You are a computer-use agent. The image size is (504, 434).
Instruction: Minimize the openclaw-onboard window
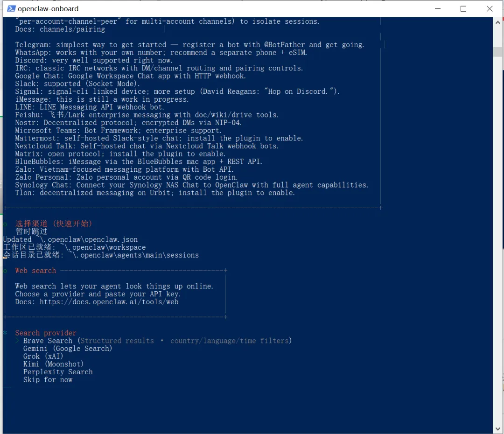click(x=438, y=9)
